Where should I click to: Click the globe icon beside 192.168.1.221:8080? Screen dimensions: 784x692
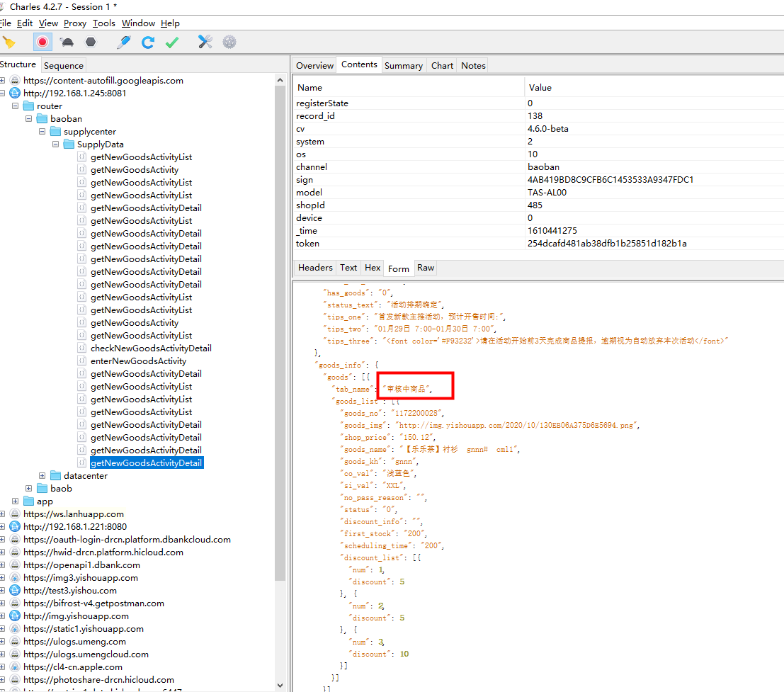15,526
